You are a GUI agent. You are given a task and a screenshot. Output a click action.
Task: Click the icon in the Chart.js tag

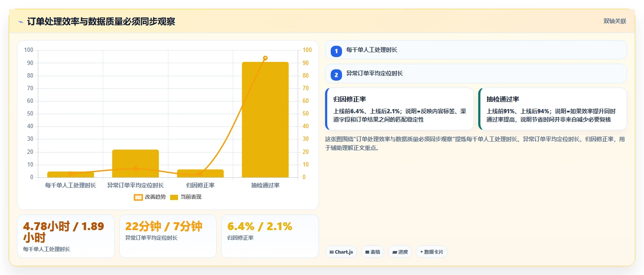coord(332,252)
